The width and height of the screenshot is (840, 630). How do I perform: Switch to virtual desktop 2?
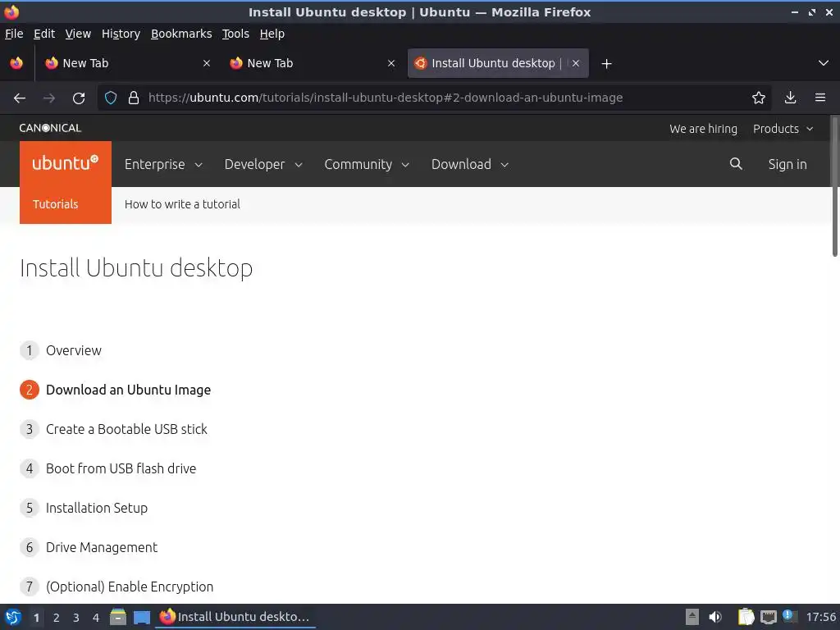tap(57, 618)
